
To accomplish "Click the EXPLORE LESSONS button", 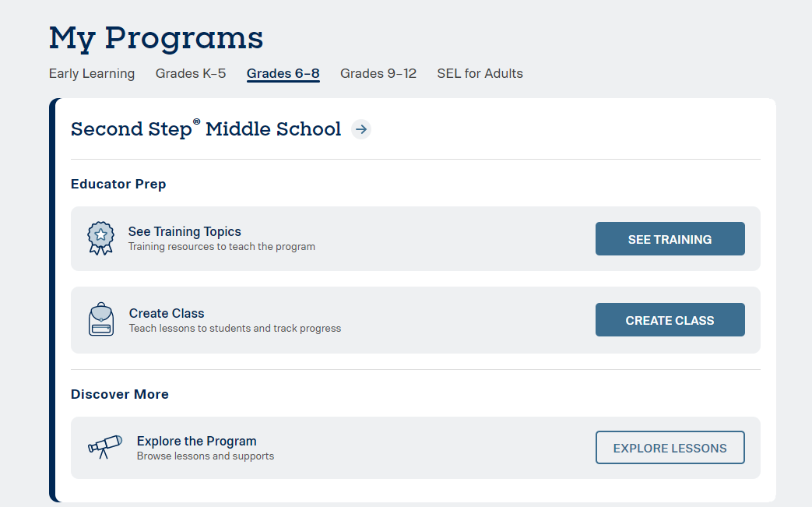I will pos(670,448).
